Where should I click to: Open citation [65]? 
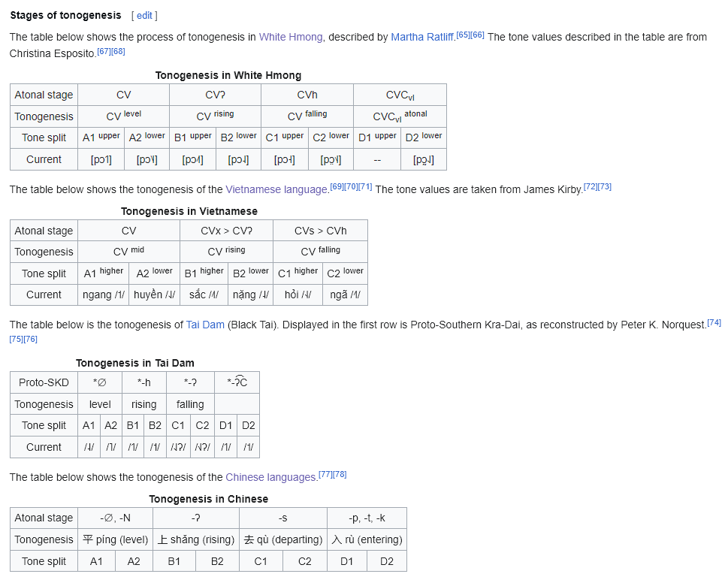pos(463,35)
